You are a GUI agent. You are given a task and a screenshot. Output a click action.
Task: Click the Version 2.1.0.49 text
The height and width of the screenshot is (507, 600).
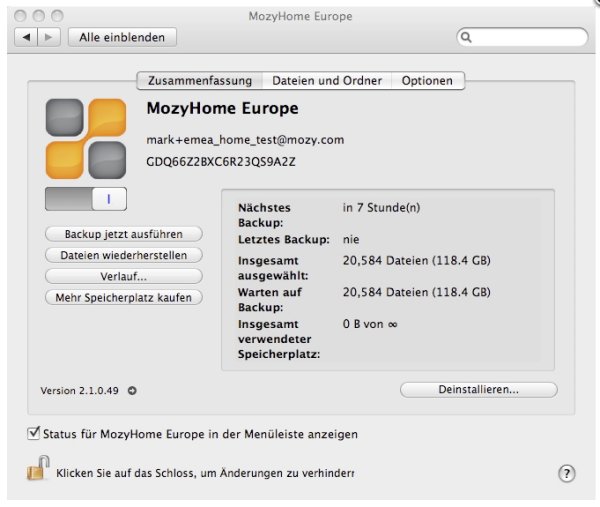coord(79,391)
